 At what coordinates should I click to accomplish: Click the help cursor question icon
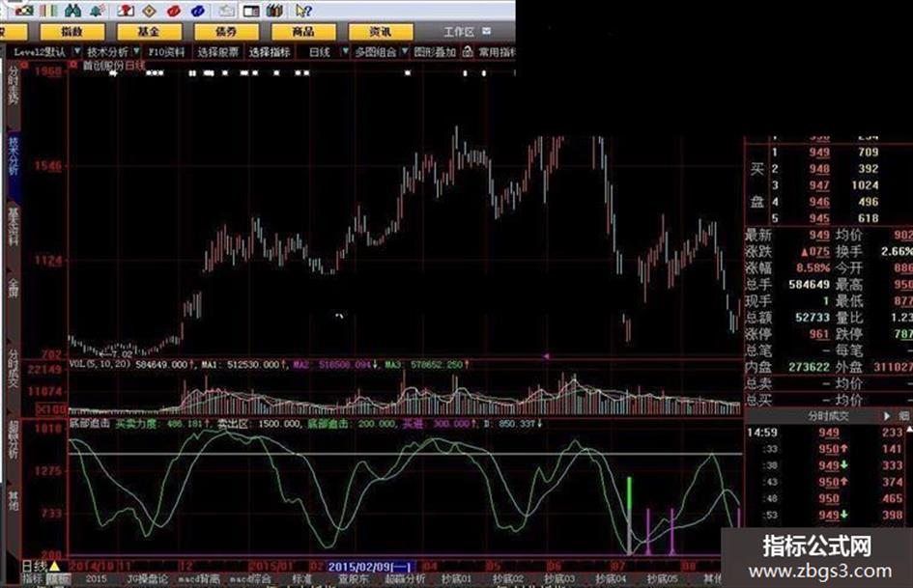click(303, 10)
